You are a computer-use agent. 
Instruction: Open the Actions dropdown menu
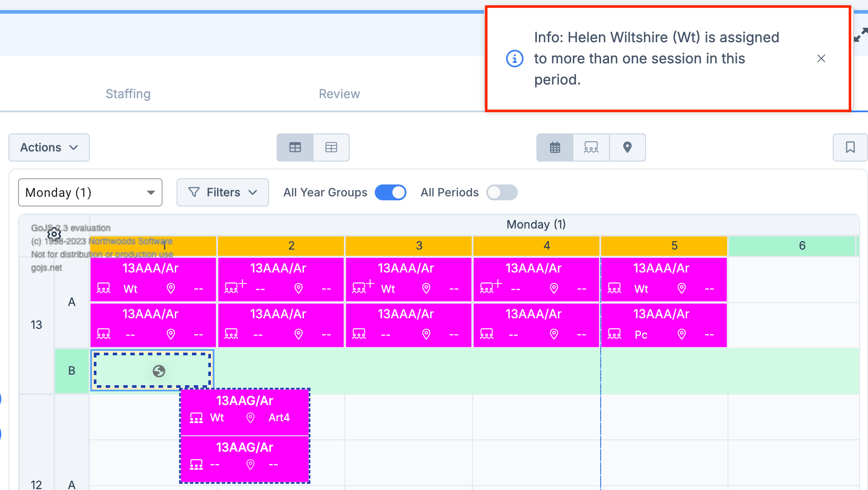49,147
